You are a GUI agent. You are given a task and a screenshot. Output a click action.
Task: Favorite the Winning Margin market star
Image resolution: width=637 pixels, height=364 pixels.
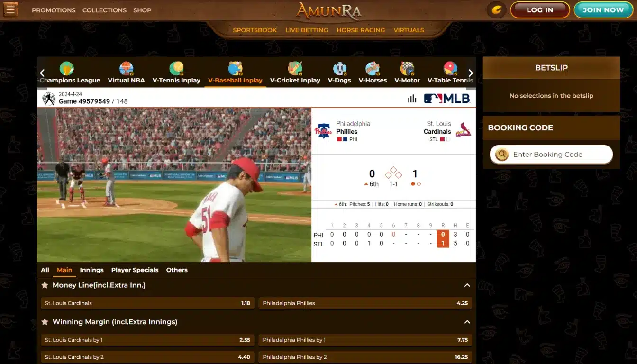pyautogui.click(x=45, y=322)
